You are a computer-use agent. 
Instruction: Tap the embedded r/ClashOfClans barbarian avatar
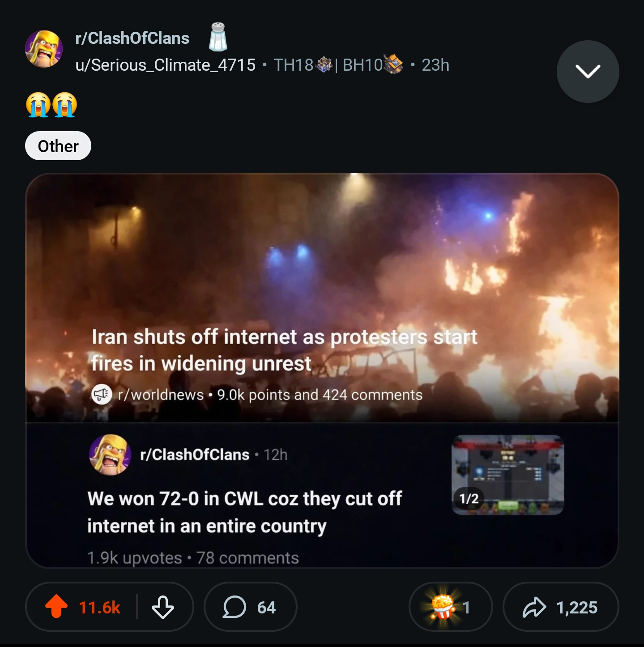coord(110,455)
